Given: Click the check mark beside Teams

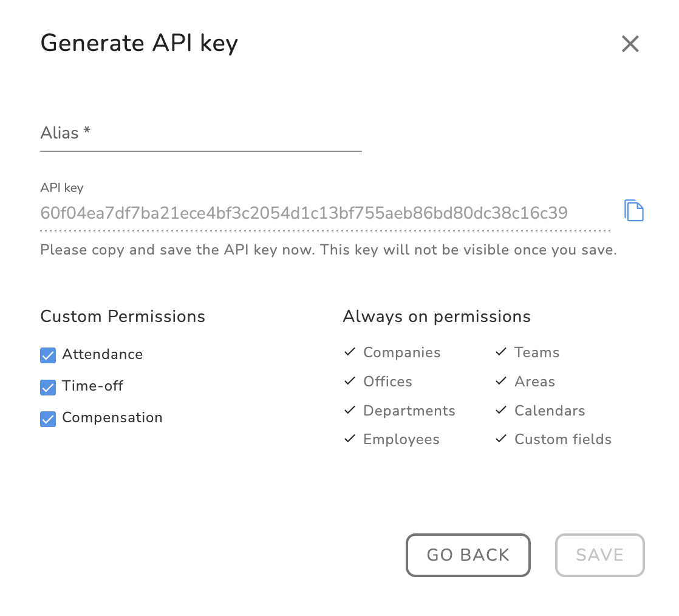Looking at the screenshot, I should (x=500, y=352).
